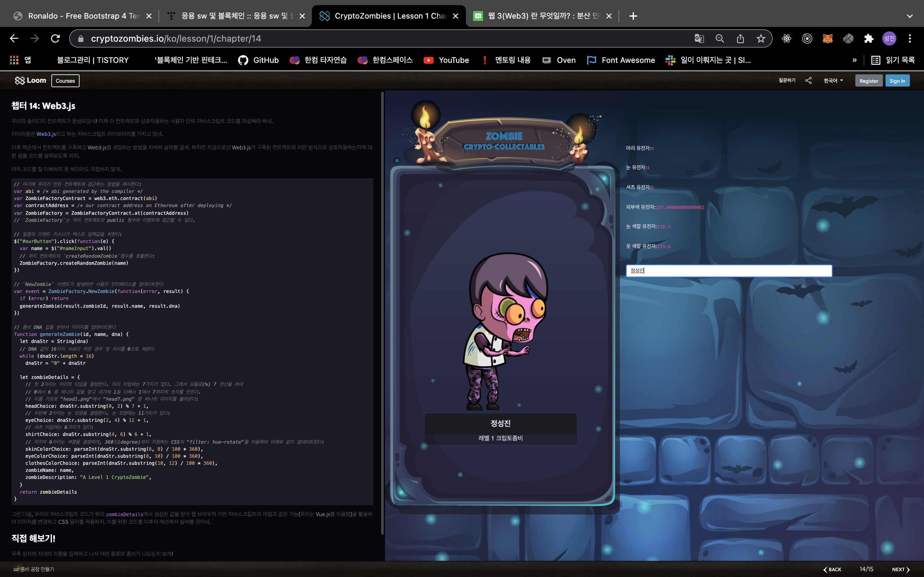The image size is (924, 577).
Task: Open the Chrome extensions puzzle icon
Action: (x=868, y=38)
